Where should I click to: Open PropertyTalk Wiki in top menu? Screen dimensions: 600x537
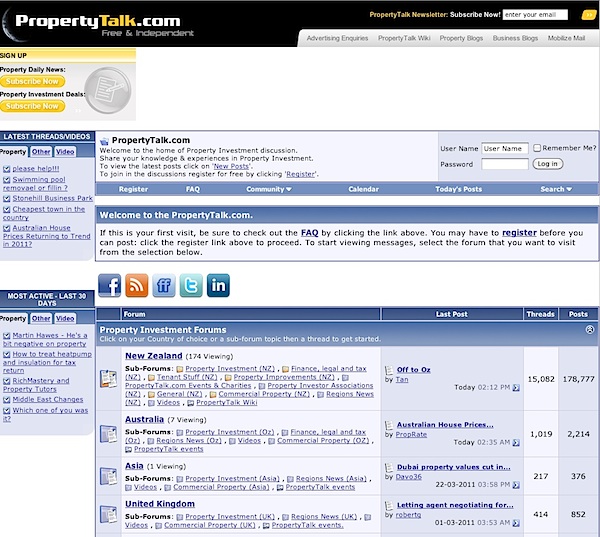pyautogui.click(x=404, y=38)
